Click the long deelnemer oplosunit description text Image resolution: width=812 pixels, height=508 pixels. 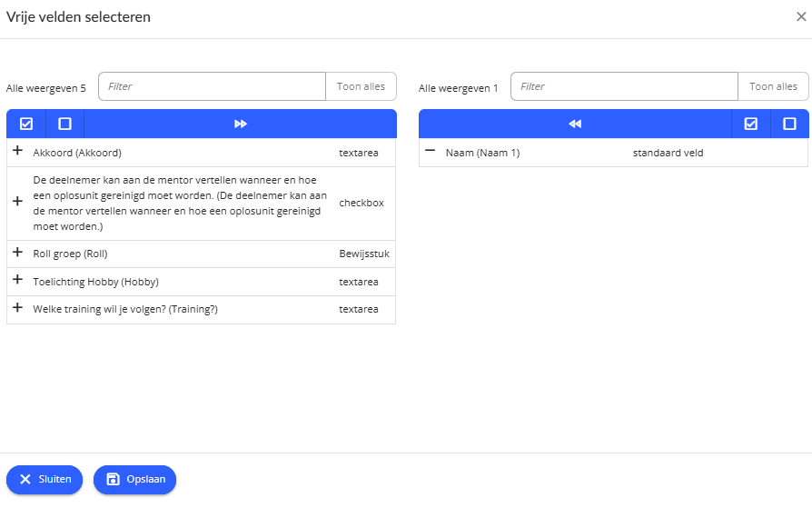coord(180,204)
